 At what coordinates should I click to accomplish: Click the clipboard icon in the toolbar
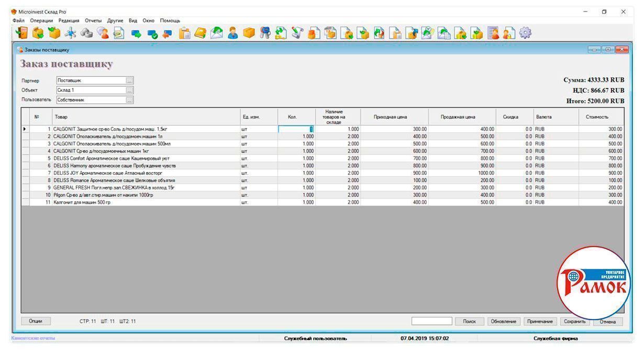pos(184,33)
